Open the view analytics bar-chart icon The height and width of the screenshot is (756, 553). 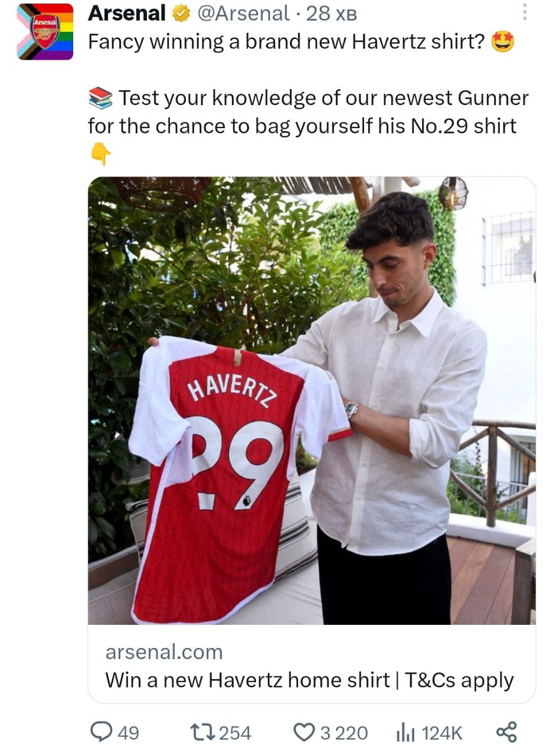tap(406, 732)
